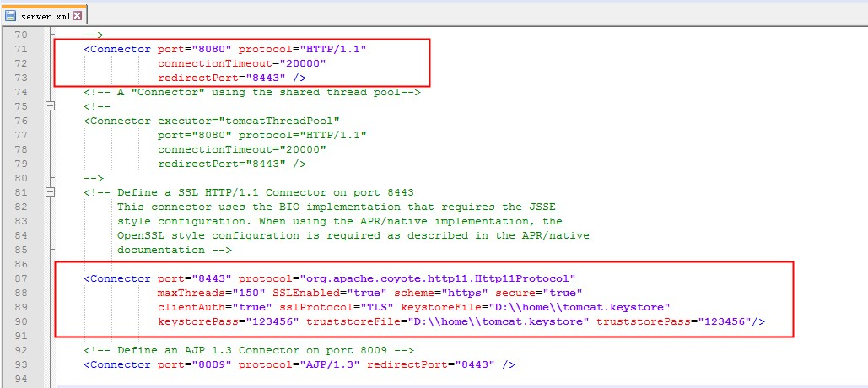Click the "documentation -->" text on line 85
Image resolution: width=868 pixels, height=388 pixels.
coord(174,250)
